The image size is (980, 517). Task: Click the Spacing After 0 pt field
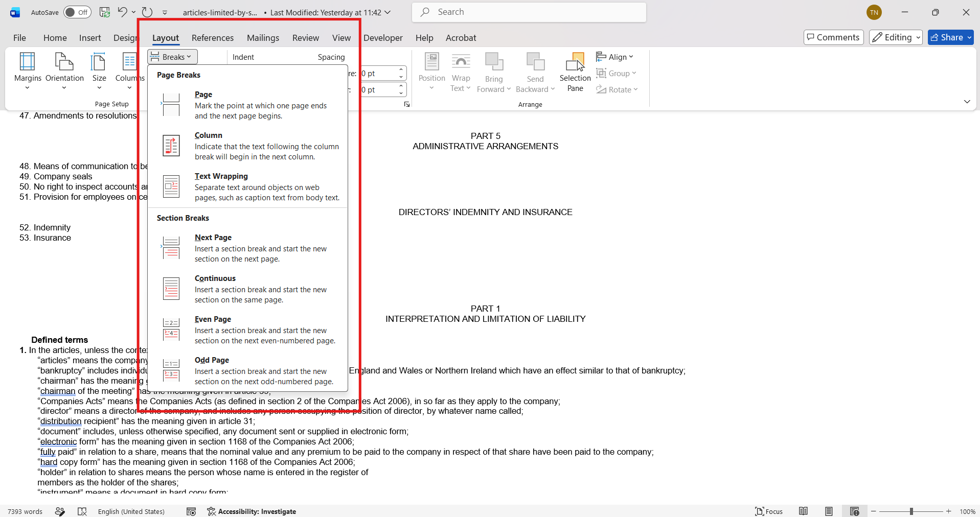point(378,90)
